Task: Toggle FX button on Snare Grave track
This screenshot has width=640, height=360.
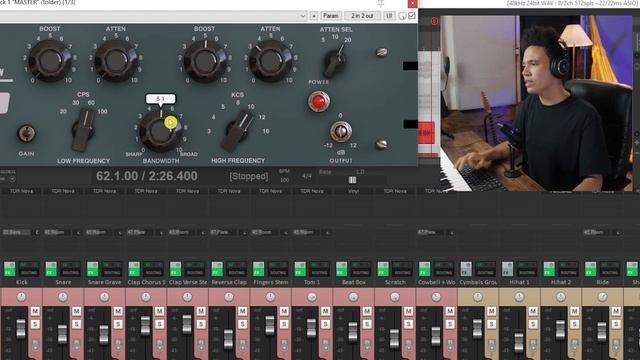Action: tap(93, 269)
